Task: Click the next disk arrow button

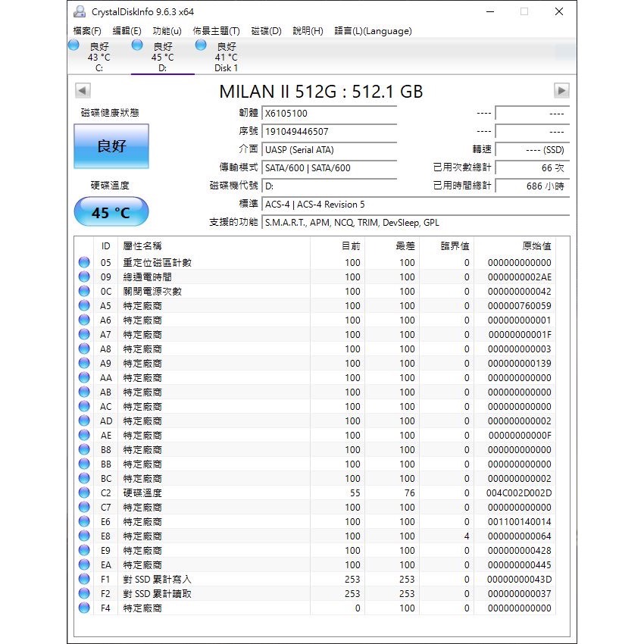Action: point(561,90)
